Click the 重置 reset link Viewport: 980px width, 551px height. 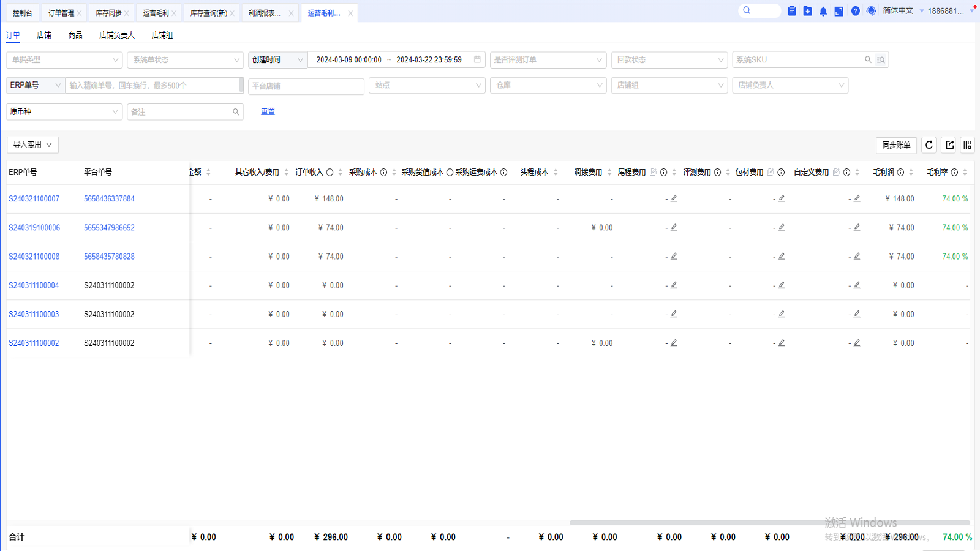point(268,111)
